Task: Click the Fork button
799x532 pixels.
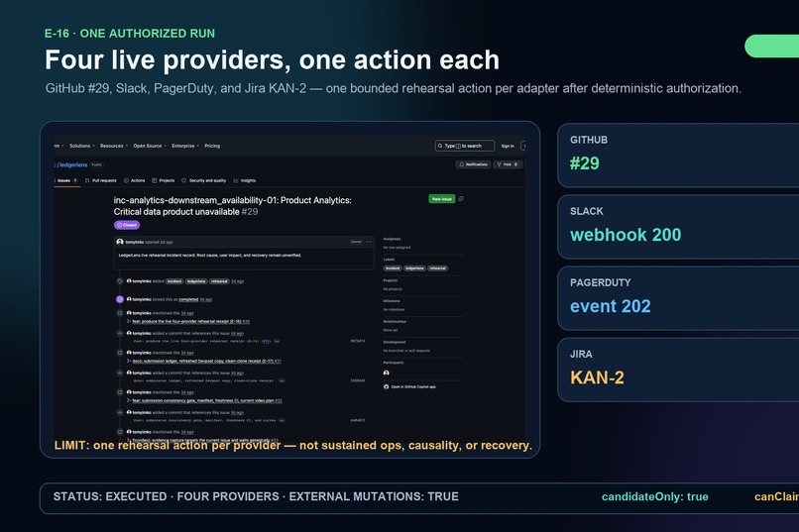Action: pos(508,164)
